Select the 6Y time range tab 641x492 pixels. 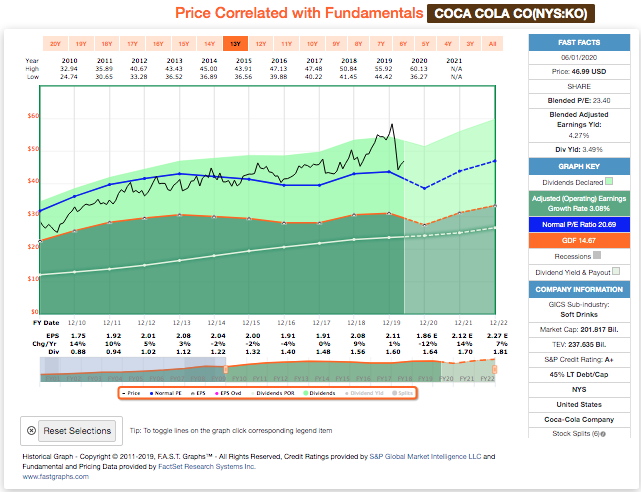403,44
